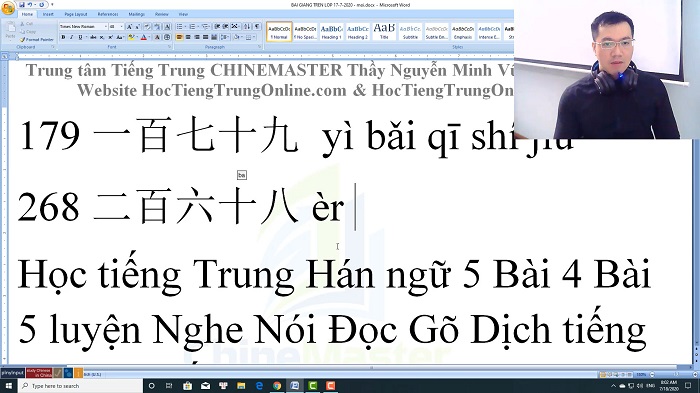Increase paragraph indent

[x=226, y=27]
